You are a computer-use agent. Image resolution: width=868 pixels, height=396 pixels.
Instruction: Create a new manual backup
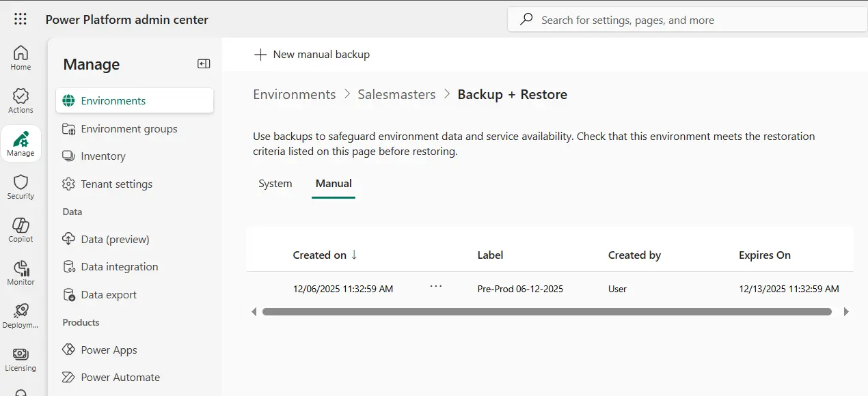(312, 54)
